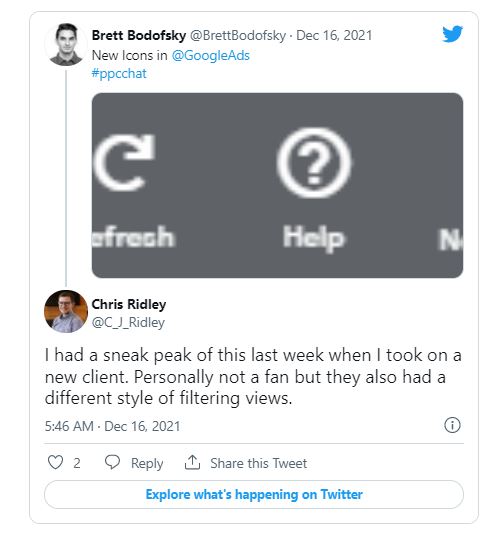
Task: Click the reply speech bubble icon
Action: coord(112,462)
